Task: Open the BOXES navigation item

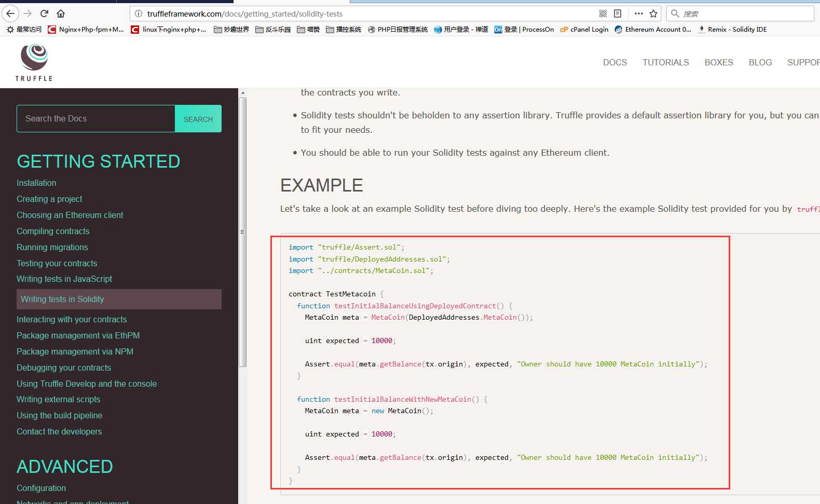Action: tap(718, 62)
